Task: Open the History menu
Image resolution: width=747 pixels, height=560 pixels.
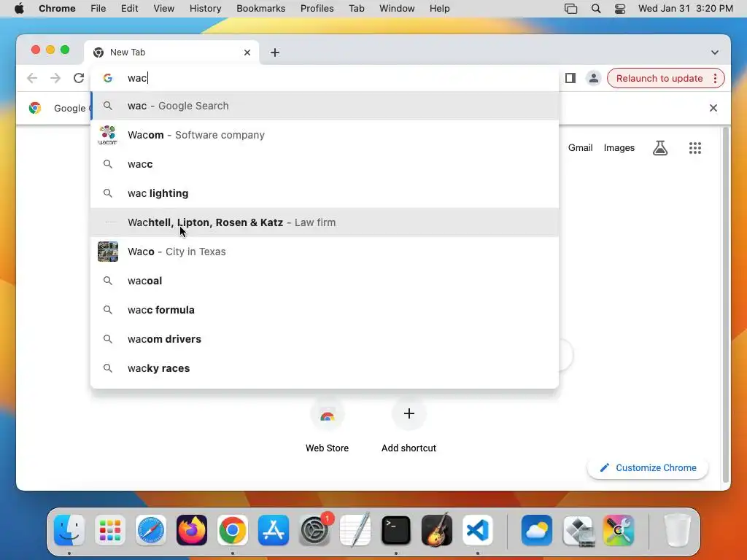Action: click(x=205, y=9)
